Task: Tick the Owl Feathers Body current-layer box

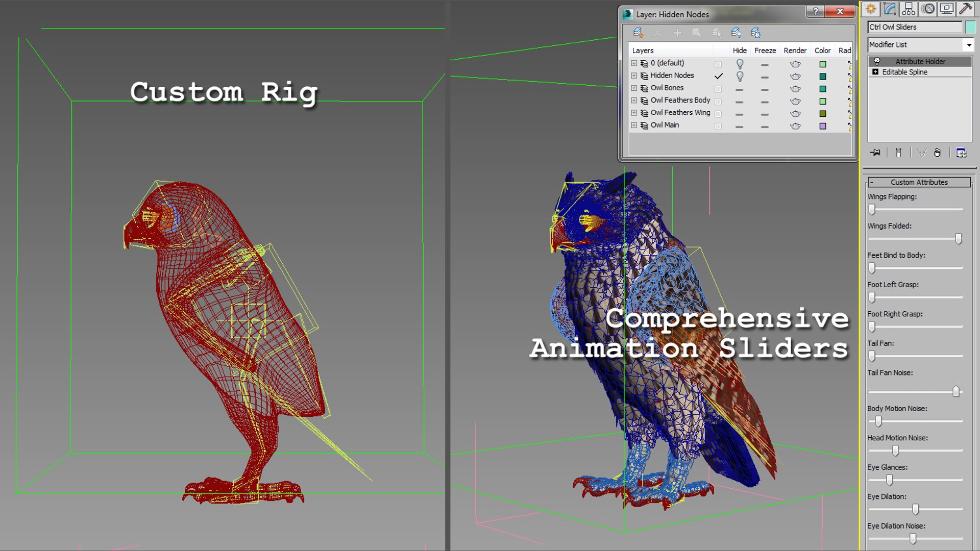Action: click(x=718, y=102)
